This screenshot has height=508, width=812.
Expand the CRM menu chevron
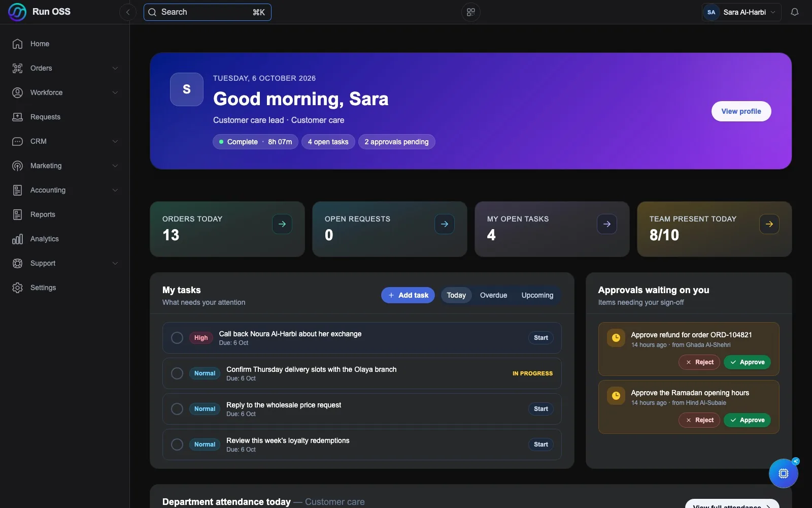(x=115, y=141)
